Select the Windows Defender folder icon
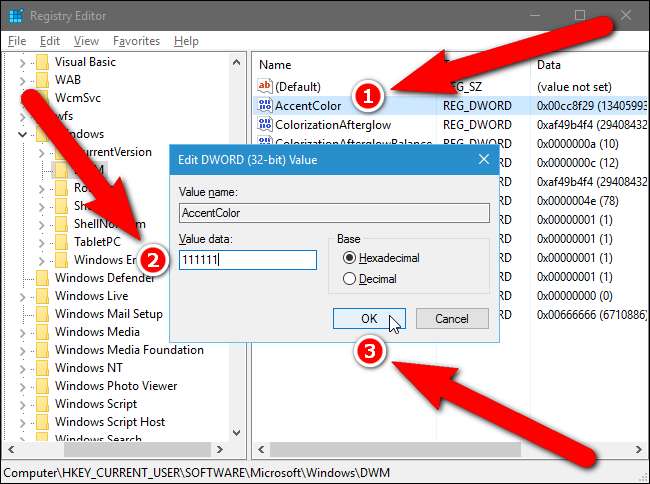 tap(42, 278)
